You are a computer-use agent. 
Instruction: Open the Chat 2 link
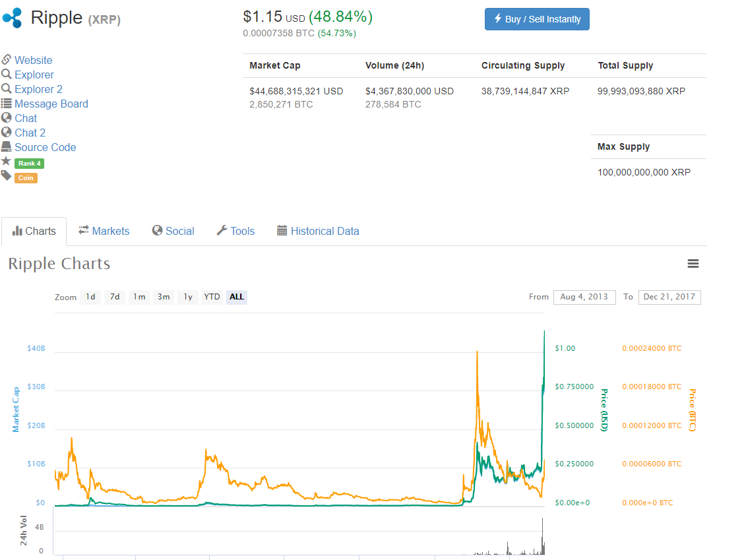pos(30,133)
